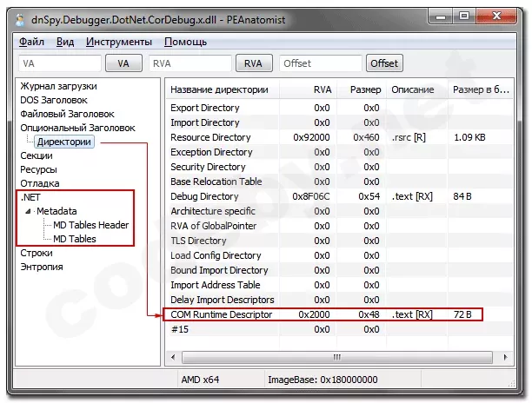Click the .rsrc [R] description cell
532x403 pixels.
[x=409, y=137]
